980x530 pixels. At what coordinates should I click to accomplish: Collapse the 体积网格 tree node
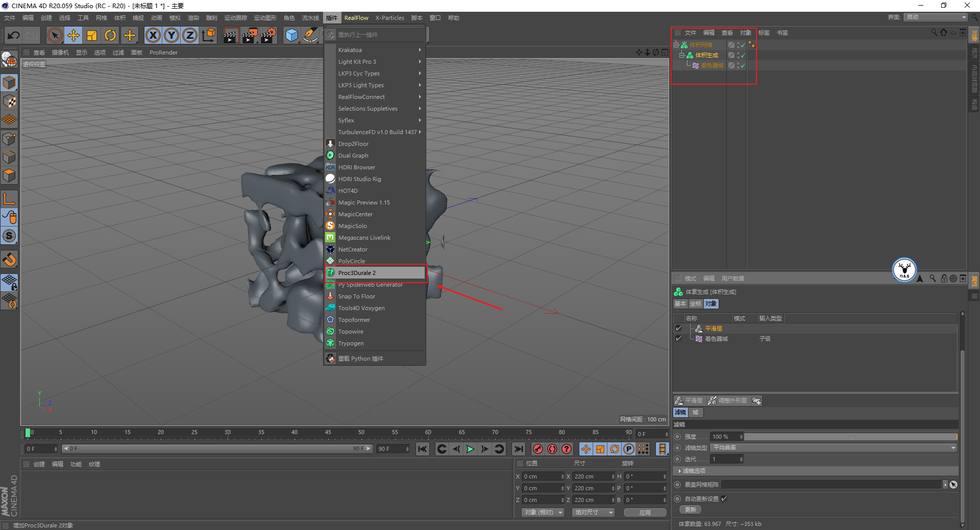676,45
